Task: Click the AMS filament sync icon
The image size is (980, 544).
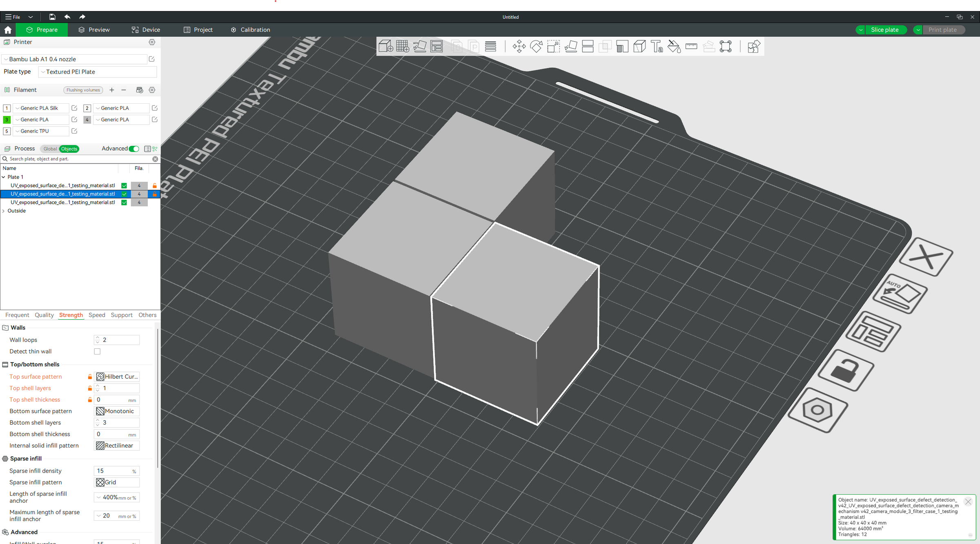Action: click(140, 90)
